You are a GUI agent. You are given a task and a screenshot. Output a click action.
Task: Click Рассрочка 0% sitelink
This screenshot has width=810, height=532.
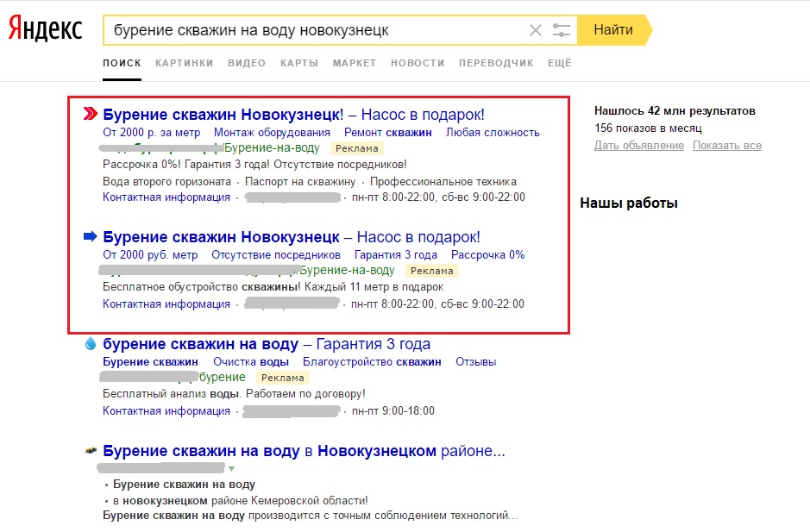(x=487, y=255)
